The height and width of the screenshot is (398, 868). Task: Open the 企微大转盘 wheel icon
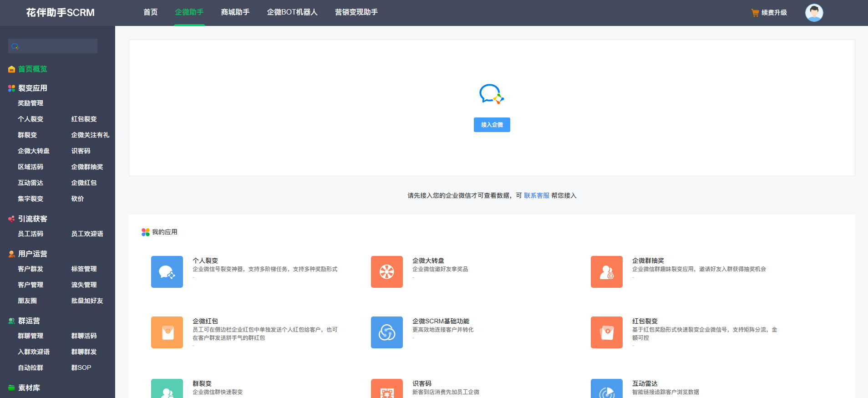click(387, 272)
